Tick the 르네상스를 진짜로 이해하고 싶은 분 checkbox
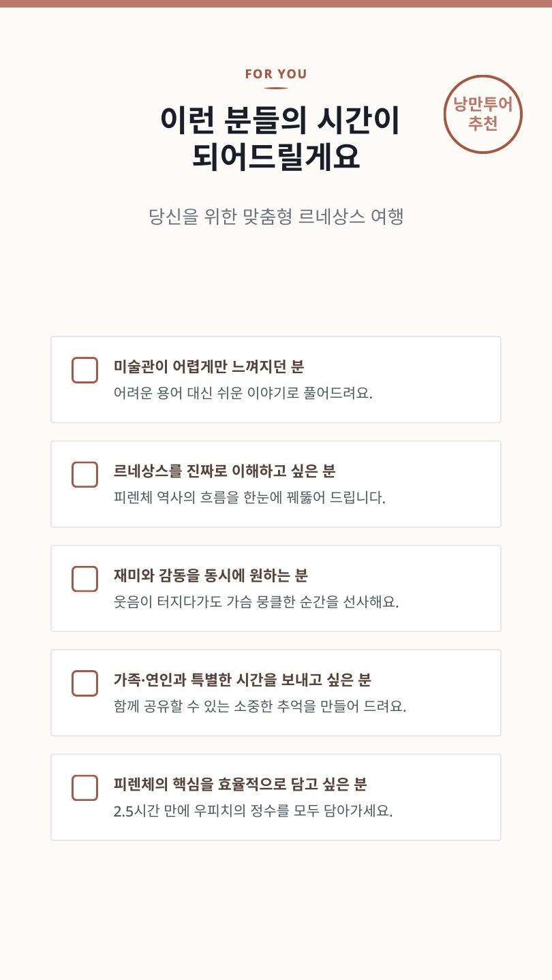Viewport: 552px width, 980px height. 85,475
